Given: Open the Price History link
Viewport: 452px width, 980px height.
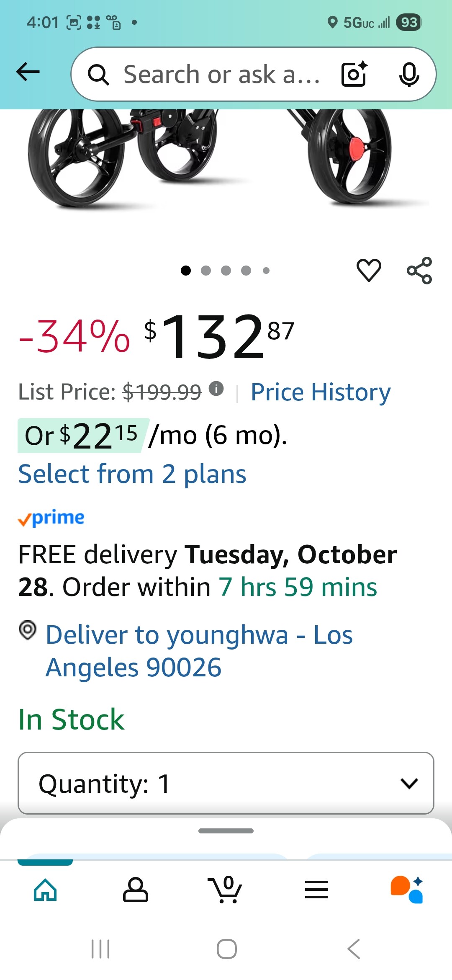Looking at the screenshot, I should click(x=321, y=392).
